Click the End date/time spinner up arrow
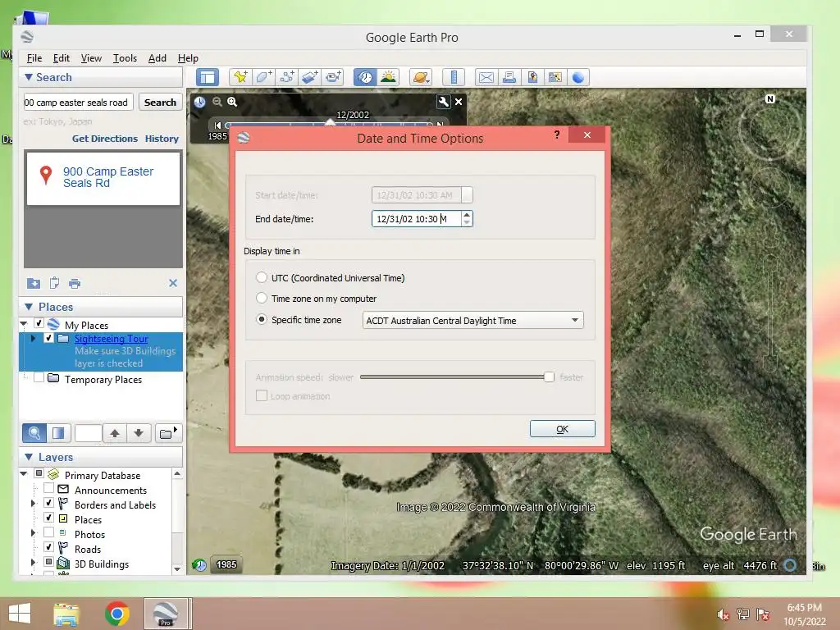840x630 pixels. coord(467,215)
